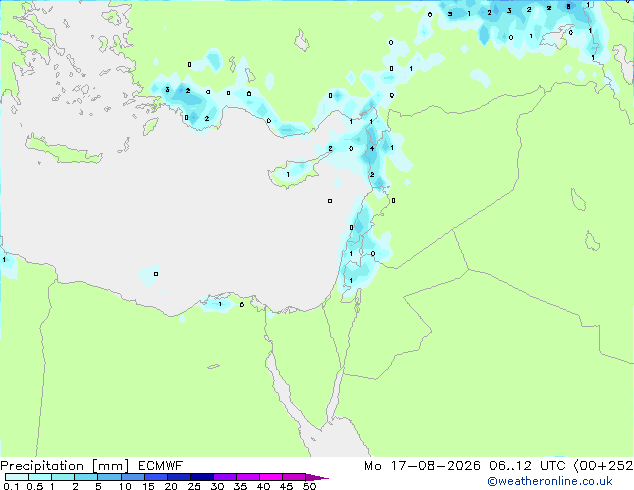Pick the 2–5 mm legend color box
This screenshot has width=634, height=490.
(x=86, y=477)
